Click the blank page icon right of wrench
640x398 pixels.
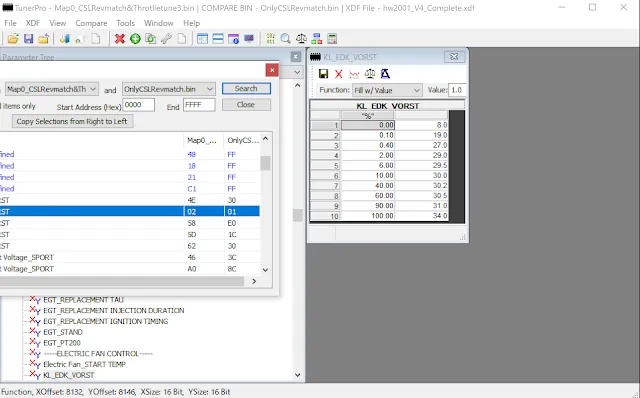(182, 39)
